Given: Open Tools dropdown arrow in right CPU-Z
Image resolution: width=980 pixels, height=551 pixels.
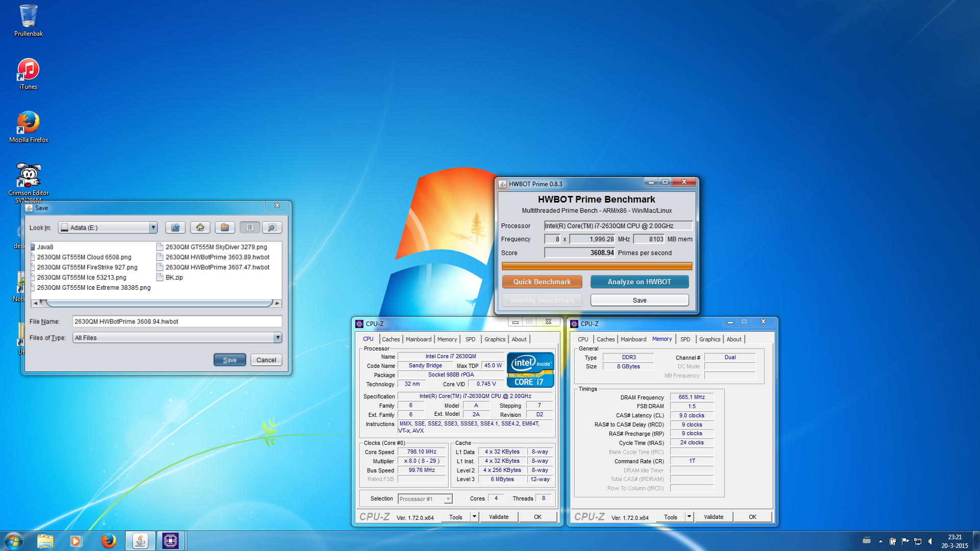Looking at the screenshot, I should [689, 517].
